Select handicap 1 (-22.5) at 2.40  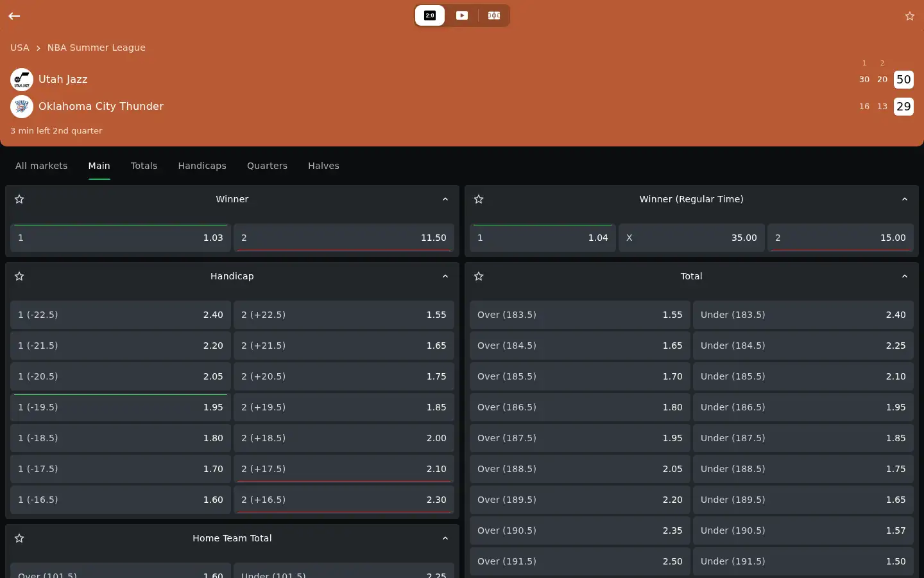[121, 315]
